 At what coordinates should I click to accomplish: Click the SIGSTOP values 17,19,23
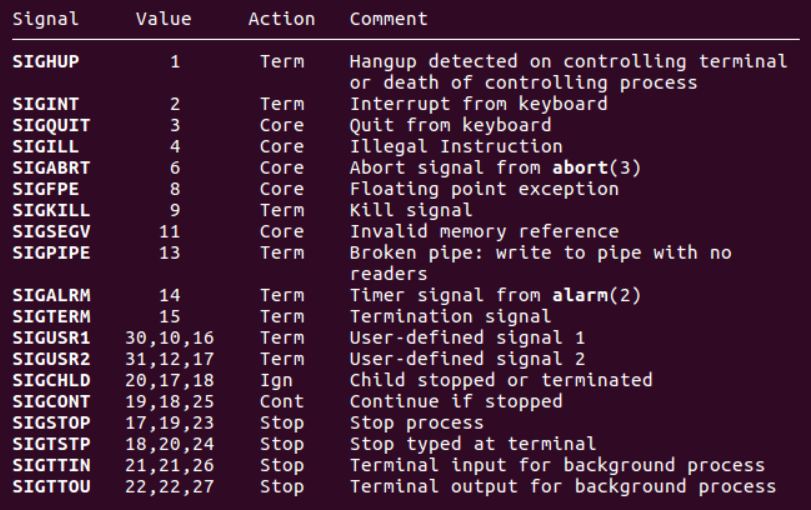170,423
